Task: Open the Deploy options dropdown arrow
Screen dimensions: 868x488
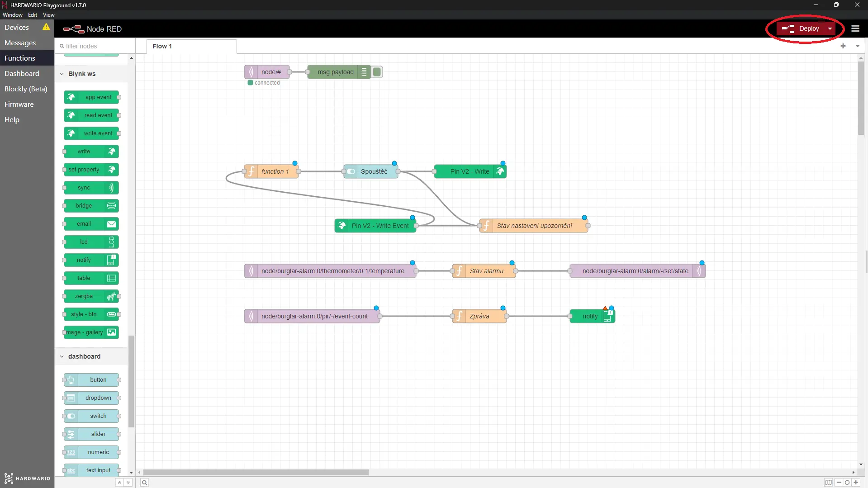Action: 830,28
